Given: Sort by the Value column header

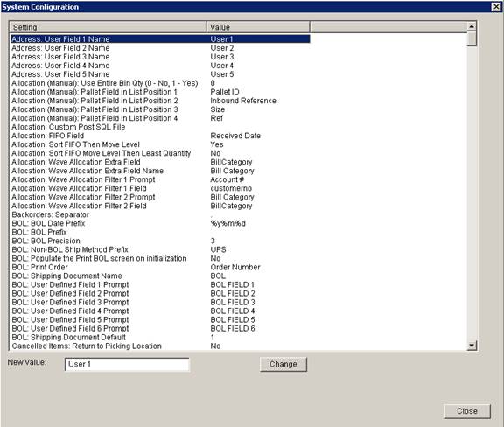Looking at the screenshot, I should (258, 27).
